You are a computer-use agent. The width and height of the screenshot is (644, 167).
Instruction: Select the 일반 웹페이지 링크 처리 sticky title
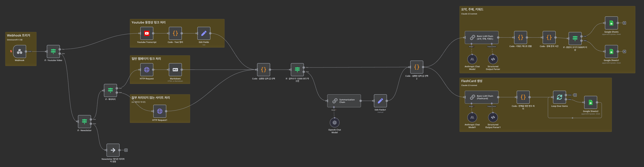146,59
